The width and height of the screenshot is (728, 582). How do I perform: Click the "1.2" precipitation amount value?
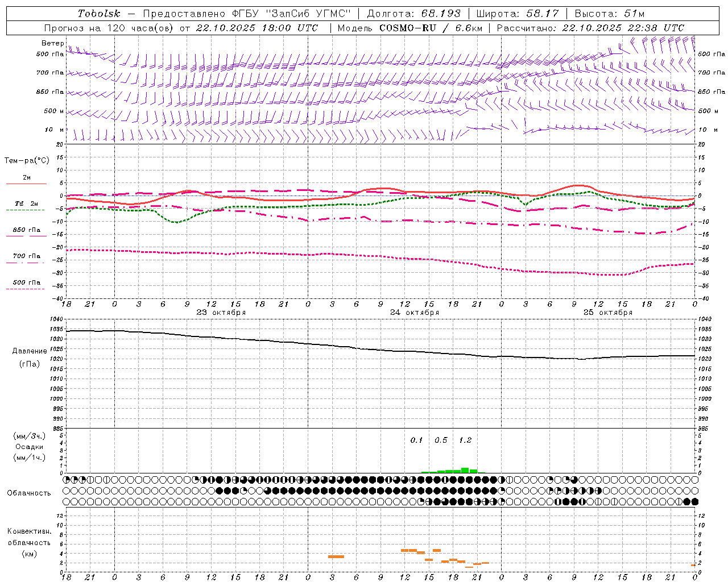point(465,440)
